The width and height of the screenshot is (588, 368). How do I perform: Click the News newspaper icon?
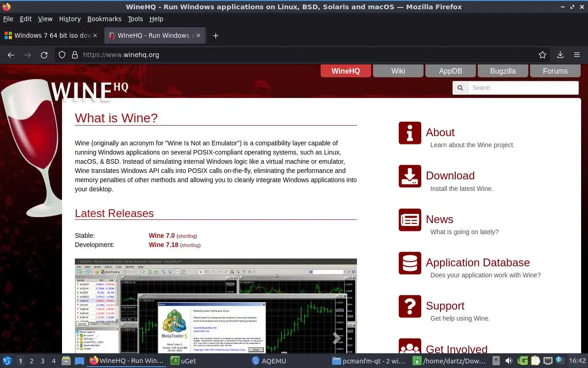coord(410,220)
